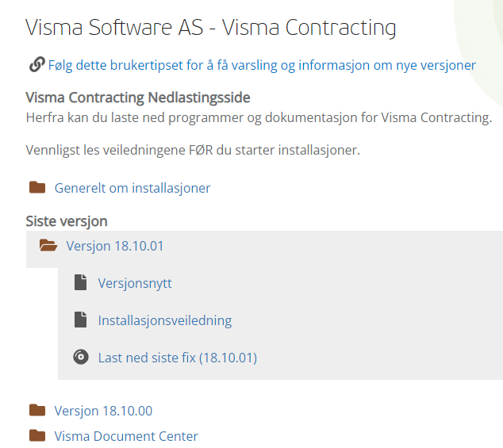
Task: Click the disc icon for Last ned siste fix
Action: 80,357
